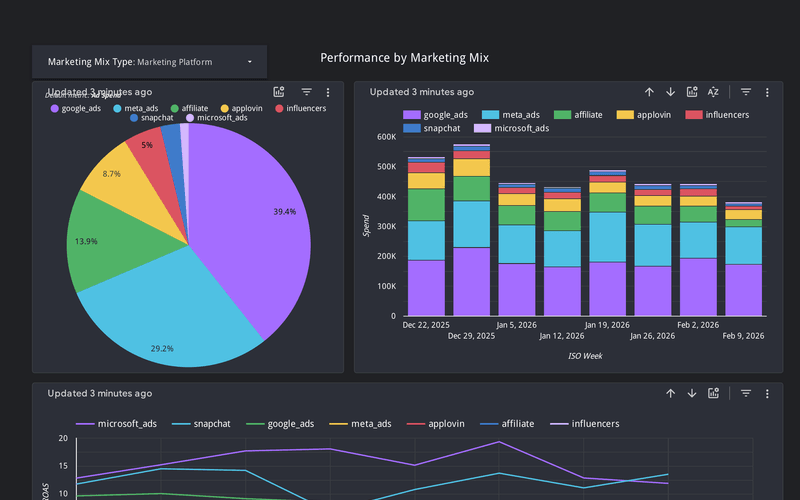Click the AZ sort icon on bar chart
The width and height of the screenshot is (800, 500).
[x=713, y=92]
